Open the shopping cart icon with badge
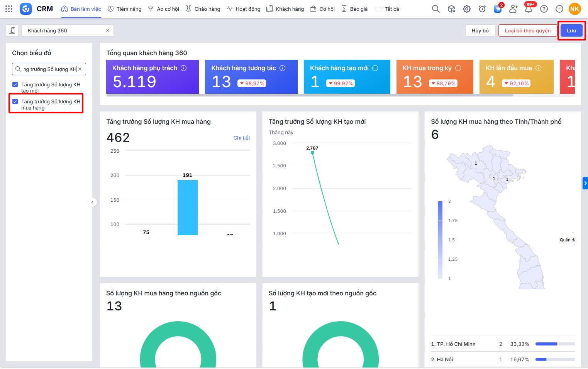 click(498, 9)
